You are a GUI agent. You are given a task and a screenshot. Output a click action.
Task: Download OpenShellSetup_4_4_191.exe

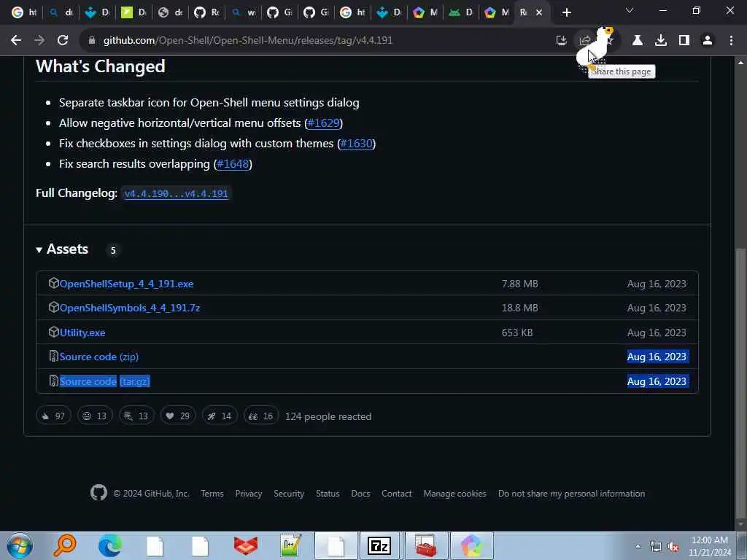[x=126, y=284]
